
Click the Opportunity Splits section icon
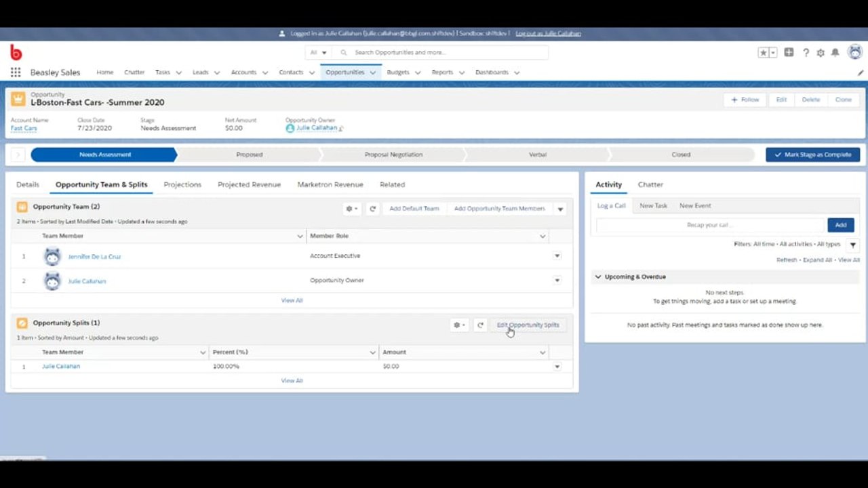point(22,323)
